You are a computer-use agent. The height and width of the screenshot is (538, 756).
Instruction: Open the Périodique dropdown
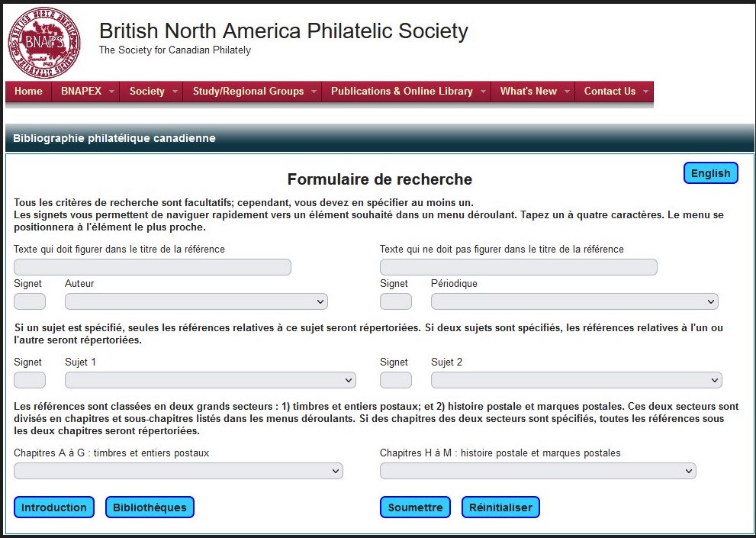574,301
